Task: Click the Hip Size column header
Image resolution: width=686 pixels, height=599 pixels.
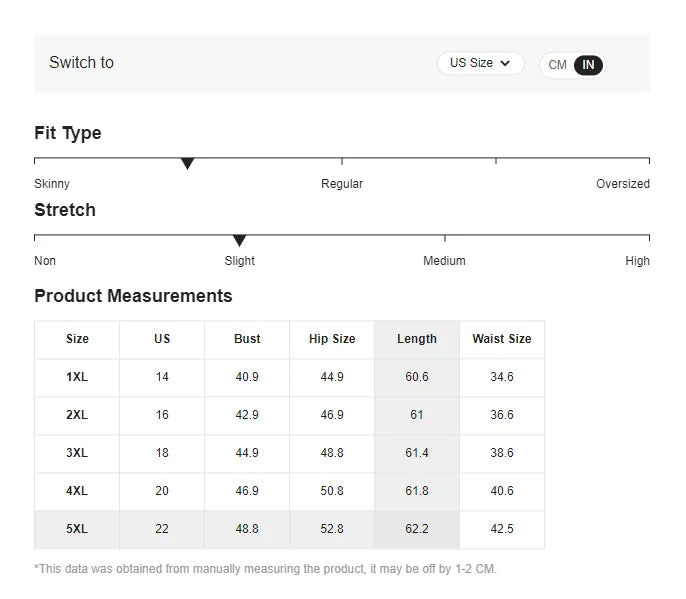Action: 332,339
